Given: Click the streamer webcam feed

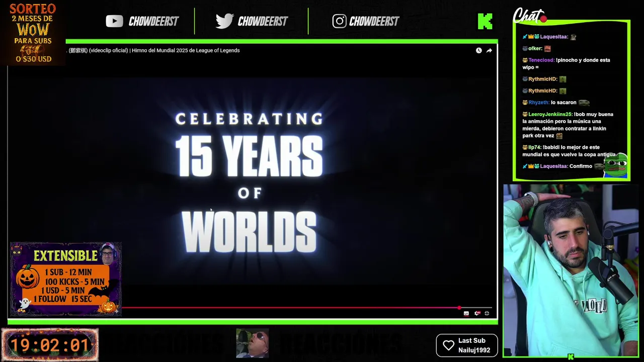Looking at the screenshot, I should 571,271.
